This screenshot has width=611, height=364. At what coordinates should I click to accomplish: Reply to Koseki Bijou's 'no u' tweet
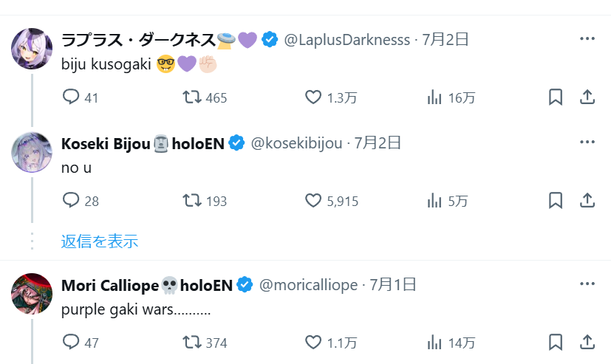coord(71,200)
